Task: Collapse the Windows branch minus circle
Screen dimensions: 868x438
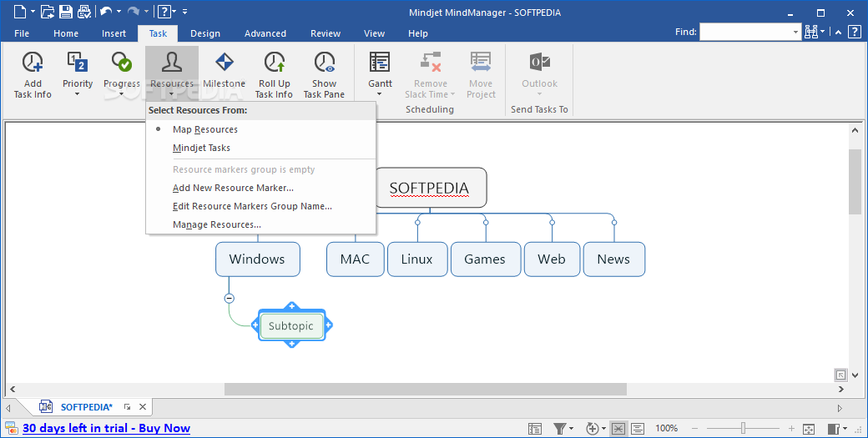Action: tap(230, 298)
